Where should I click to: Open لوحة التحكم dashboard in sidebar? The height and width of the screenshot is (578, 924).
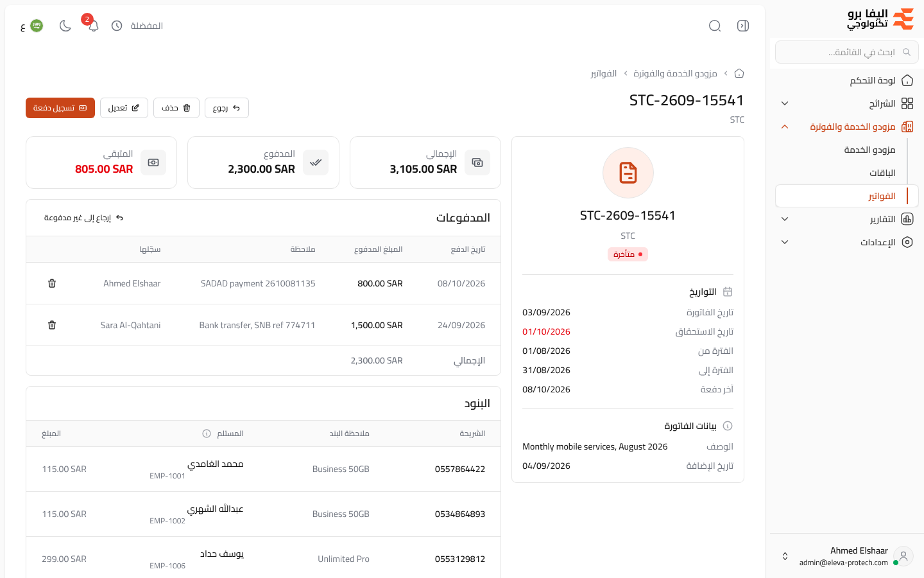click(x=847, y=80)
